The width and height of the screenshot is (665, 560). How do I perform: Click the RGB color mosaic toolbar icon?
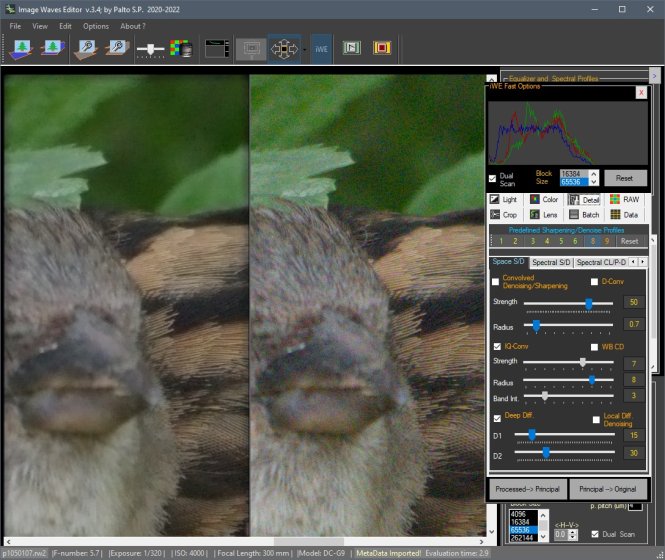(x=181, y=49)
